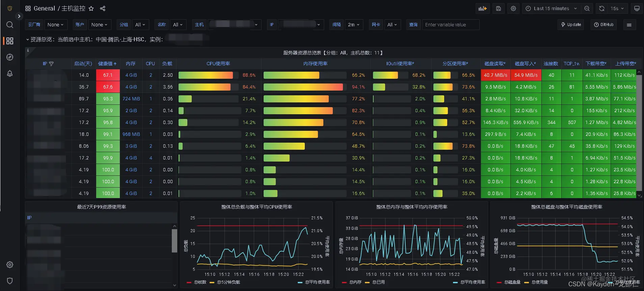The width and height of the screenshot is (644, 291).
Task: Open the Alerting bell icon
Action: pos(10,73)
